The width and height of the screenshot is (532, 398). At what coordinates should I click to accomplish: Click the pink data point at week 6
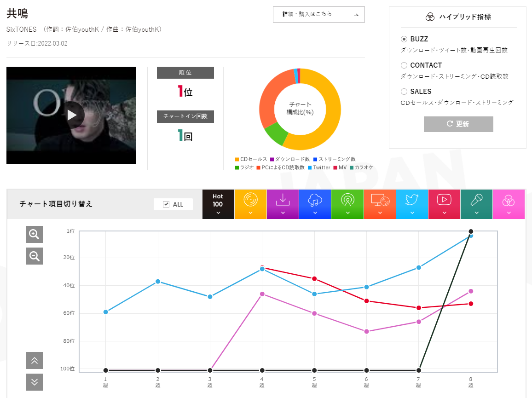366,331
